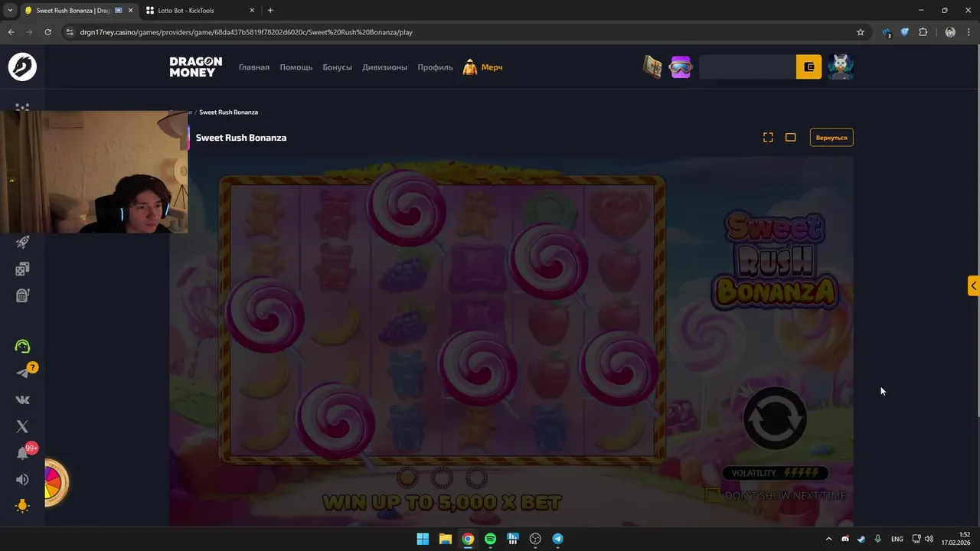This screenshot has height=551, width=980.
Task: Click the ENG language indicator
Action: pos(897,539)
